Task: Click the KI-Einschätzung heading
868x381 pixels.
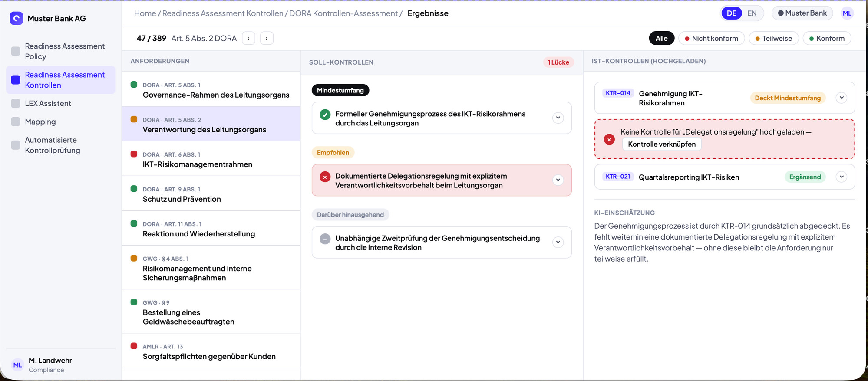Action: coord(624,213)
